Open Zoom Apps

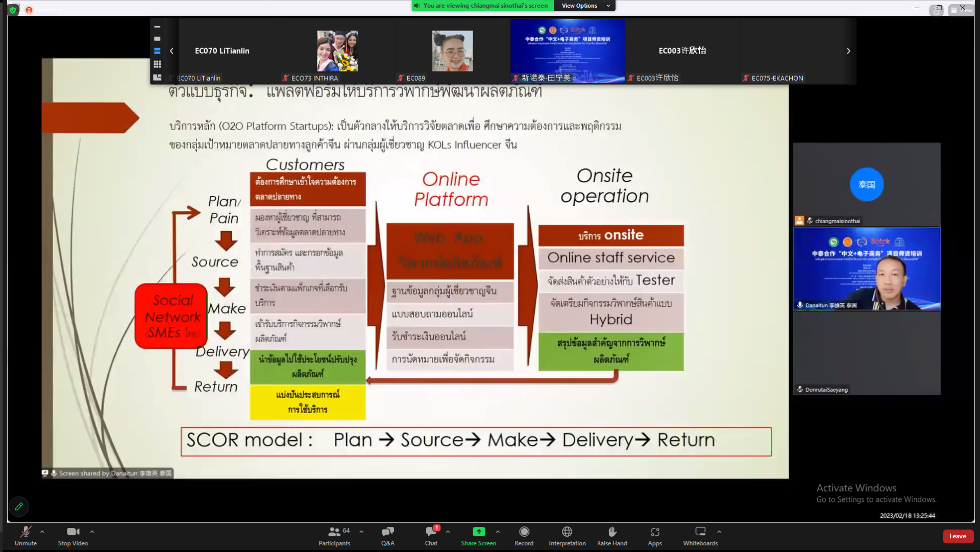click(x=655, y=536)
